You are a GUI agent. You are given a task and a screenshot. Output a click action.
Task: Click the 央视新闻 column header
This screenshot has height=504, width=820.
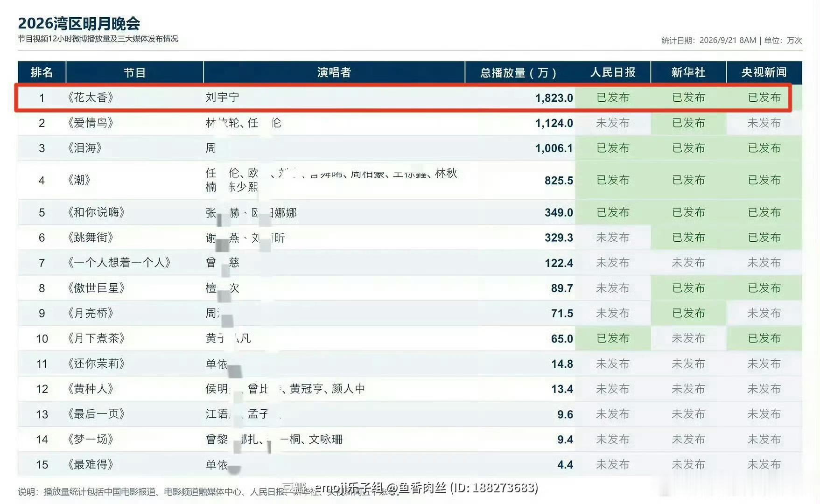coord(764,72)
